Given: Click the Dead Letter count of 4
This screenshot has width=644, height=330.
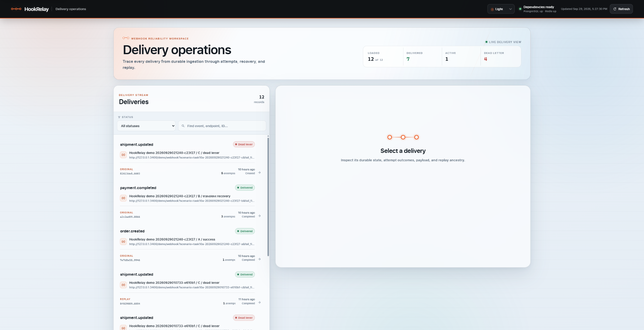Looking at the screenshot, I should coord(486,59).
